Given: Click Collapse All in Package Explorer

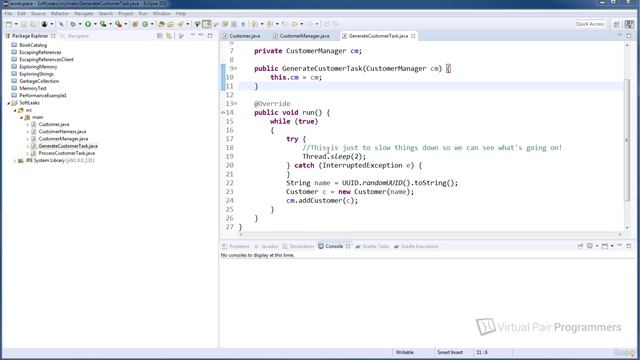Looking at the screenshot, I should [160, 36].
